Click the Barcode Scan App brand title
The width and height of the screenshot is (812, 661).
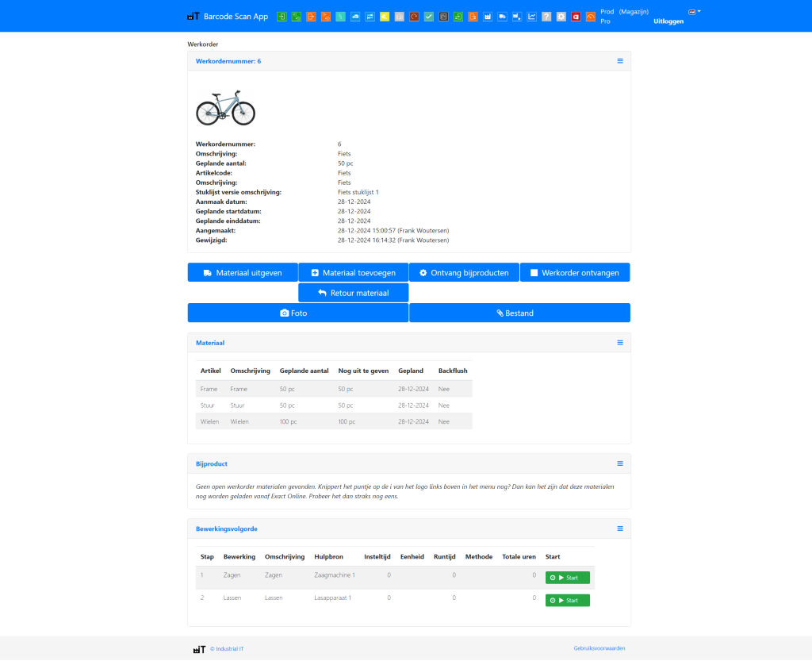(x=236, y=16)
